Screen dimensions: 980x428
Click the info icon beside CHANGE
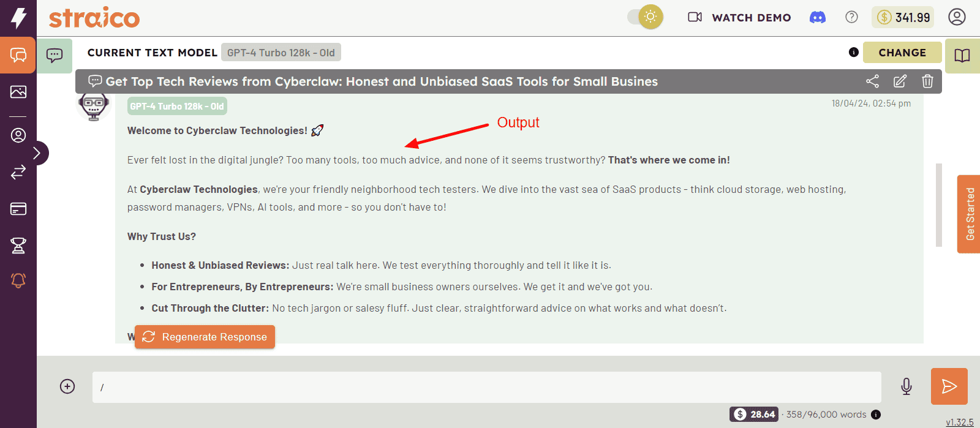pyautogui.click(x=853, y=52)
